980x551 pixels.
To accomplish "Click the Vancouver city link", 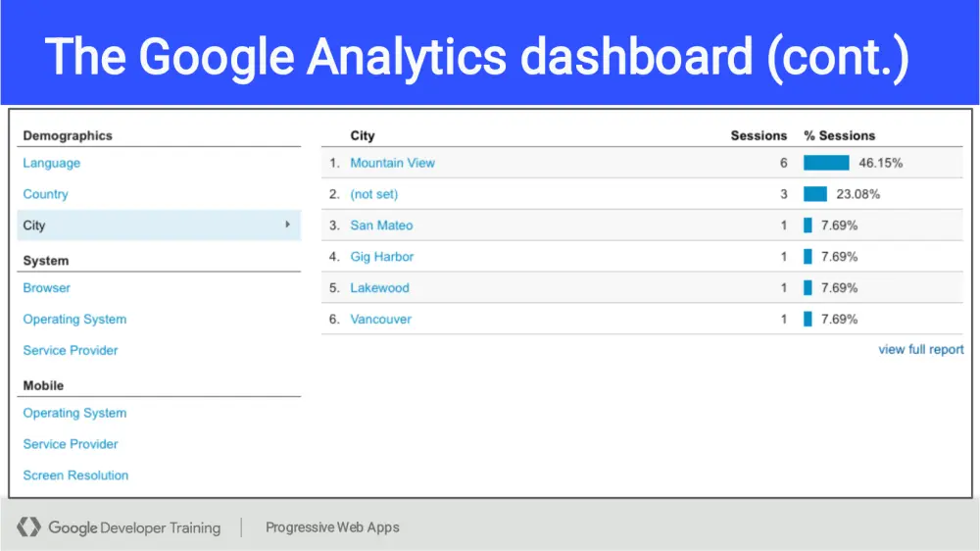I will (x=380, y=320).
